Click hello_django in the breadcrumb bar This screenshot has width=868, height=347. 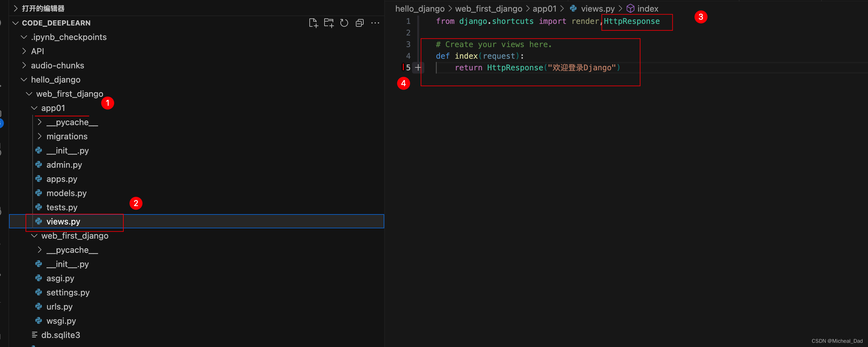coord(420,8)
